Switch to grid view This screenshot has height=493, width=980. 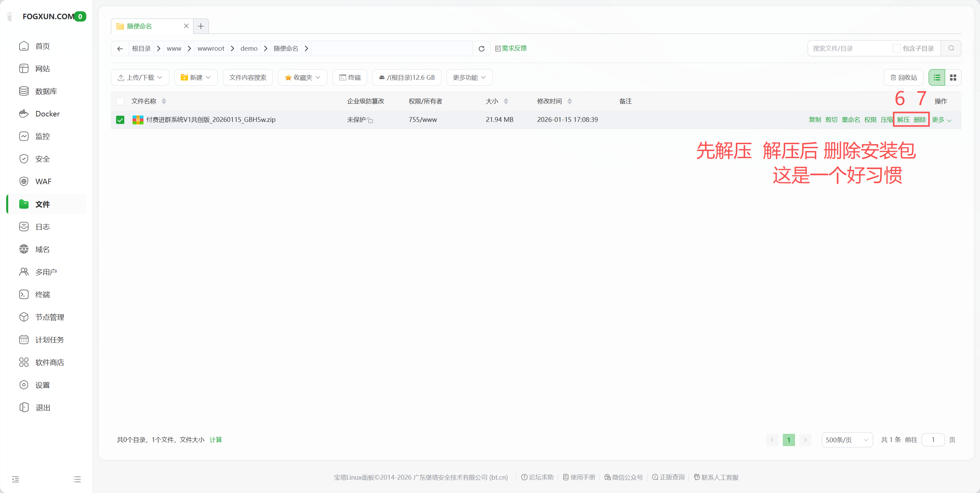pyautogui.click(x=954, y=77)
